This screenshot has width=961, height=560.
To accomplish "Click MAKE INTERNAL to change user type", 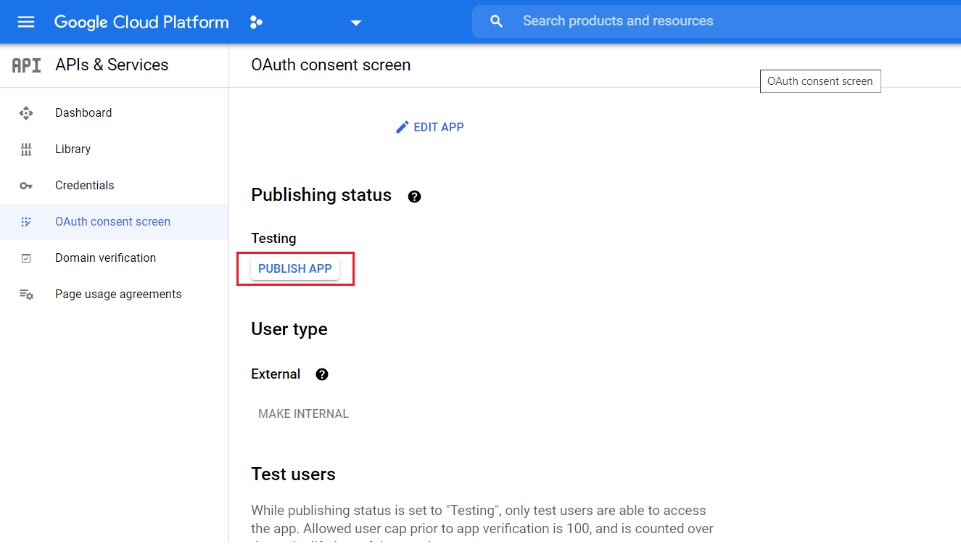I will 303,413.
